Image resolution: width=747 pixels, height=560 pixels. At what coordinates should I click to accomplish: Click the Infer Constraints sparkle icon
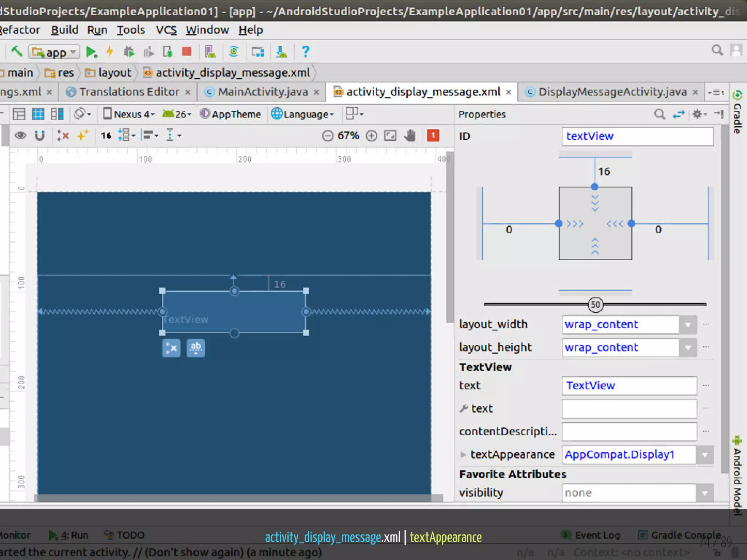coord(82,136)
